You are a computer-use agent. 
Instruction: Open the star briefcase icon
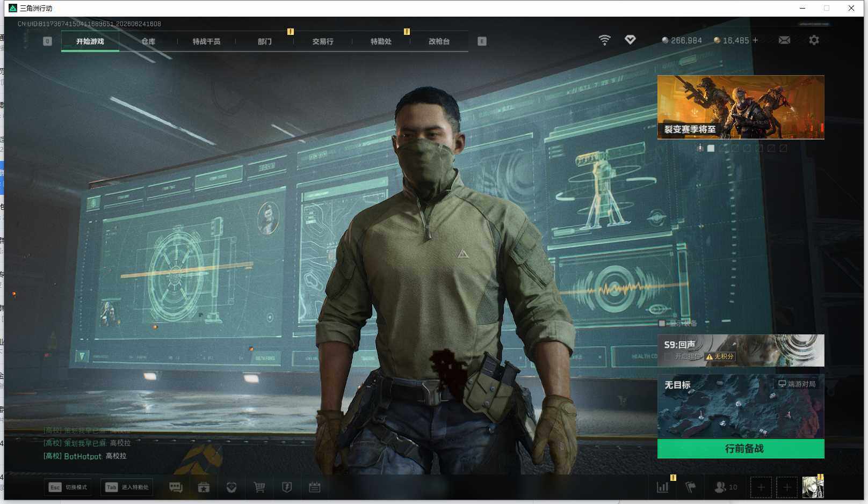[204, 487]
